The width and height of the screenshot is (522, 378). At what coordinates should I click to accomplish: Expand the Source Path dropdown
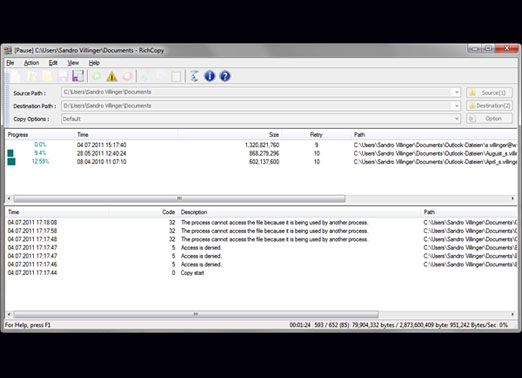point(456,92)
